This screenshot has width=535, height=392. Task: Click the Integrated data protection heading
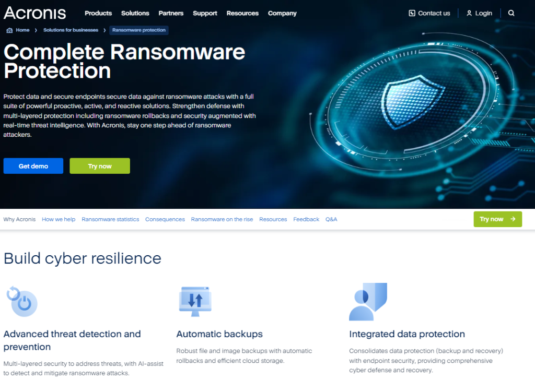(406, 334)
